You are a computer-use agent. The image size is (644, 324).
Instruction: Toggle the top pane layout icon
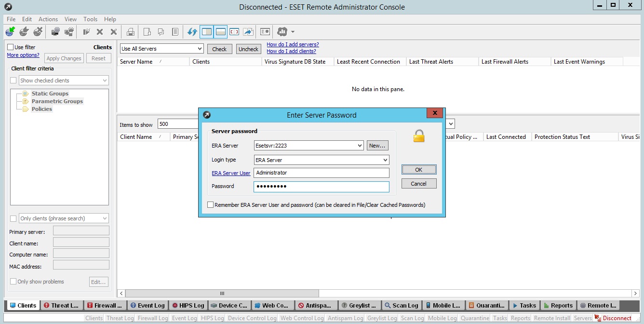[x=221, y=32]
